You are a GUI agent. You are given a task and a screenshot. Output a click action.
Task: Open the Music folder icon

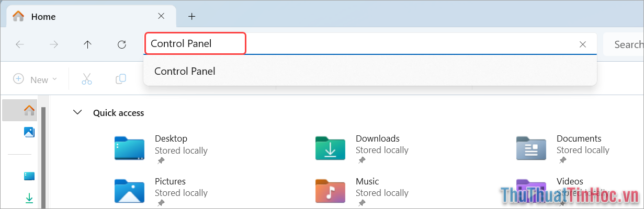330,191
